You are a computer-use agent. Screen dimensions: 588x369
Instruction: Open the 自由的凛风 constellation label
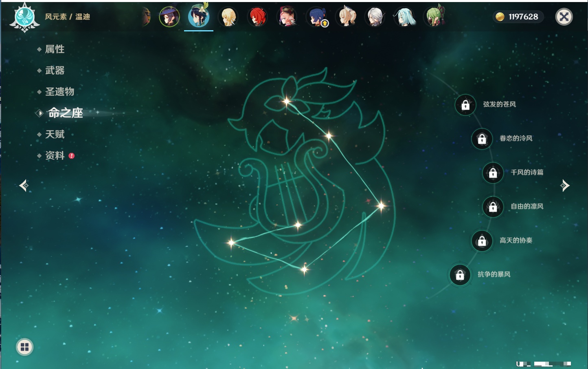(527, 206)
